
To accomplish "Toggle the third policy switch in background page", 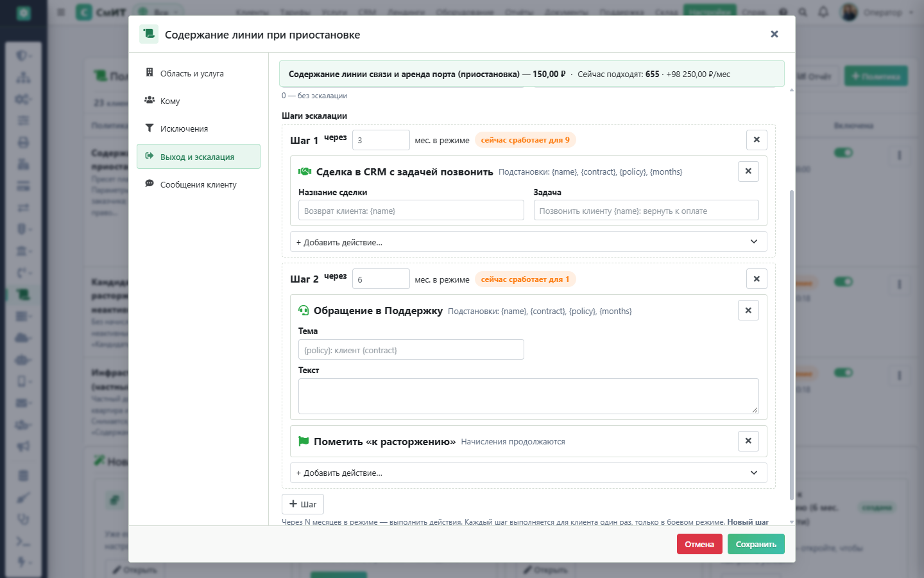I will [843, 372].
